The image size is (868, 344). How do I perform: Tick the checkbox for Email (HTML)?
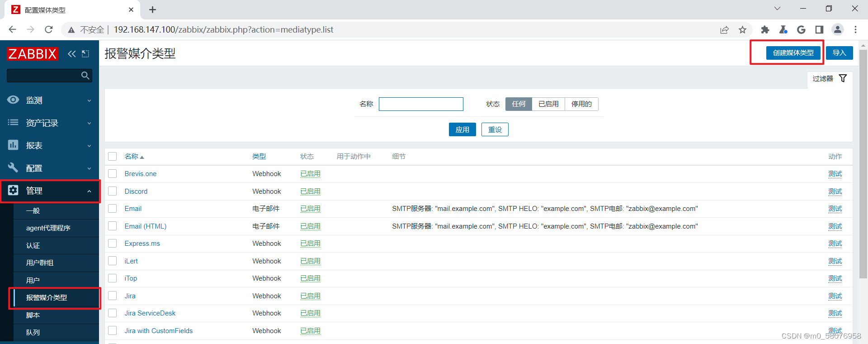tap(113, 226)
